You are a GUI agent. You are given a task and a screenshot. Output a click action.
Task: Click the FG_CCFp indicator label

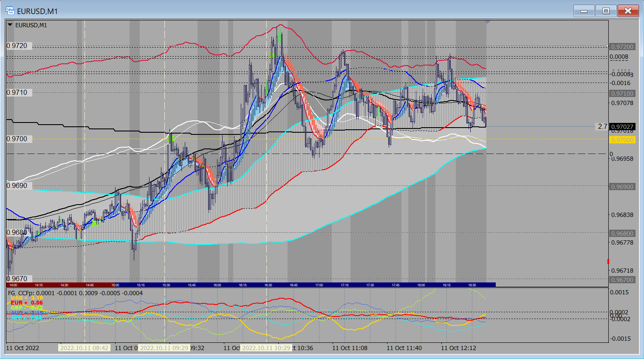coord(22,293)
